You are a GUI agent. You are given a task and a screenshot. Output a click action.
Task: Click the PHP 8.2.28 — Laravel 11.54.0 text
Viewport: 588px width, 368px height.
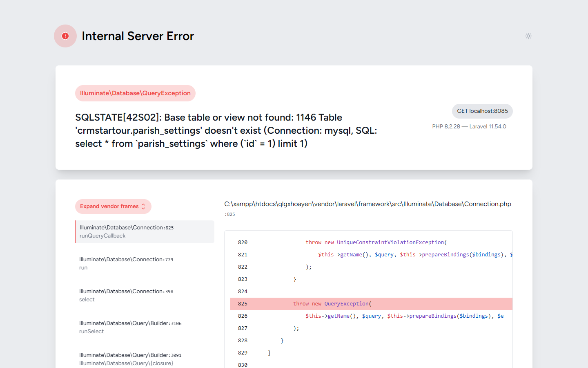pyautogui.click(x=469, y=127)
